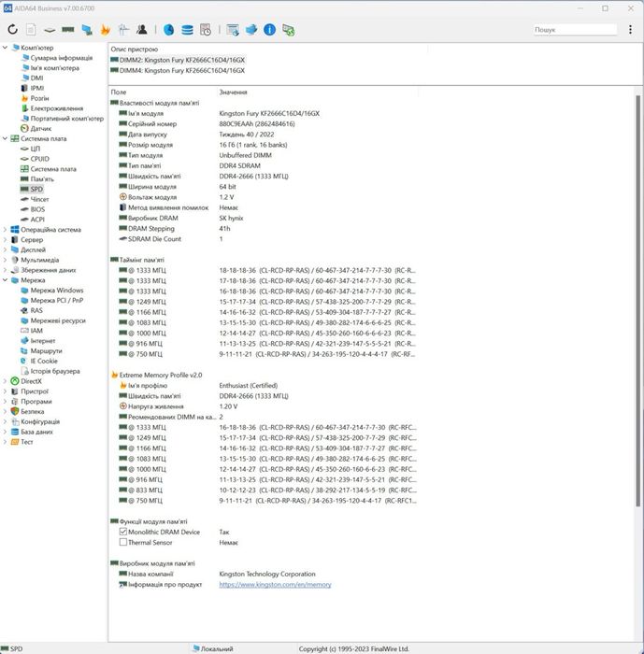This screenshot has width=644, height=654.
Task: Click the blue pie globe toolbar icon
Action: click(168, 30)
